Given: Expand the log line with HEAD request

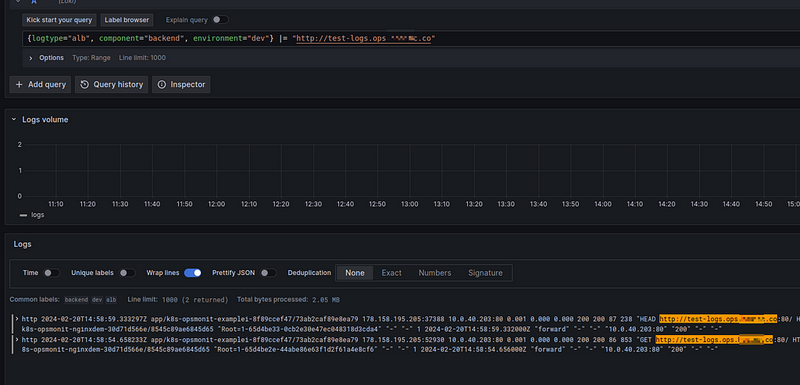Looking at the screenshot, I should (17, 319).
